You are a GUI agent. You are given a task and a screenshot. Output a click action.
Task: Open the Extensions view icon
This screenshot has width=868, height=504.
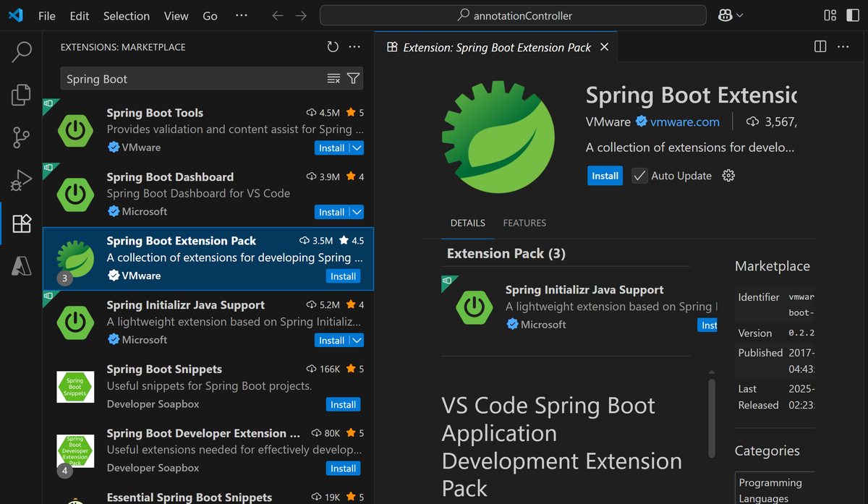pos(22,223)
